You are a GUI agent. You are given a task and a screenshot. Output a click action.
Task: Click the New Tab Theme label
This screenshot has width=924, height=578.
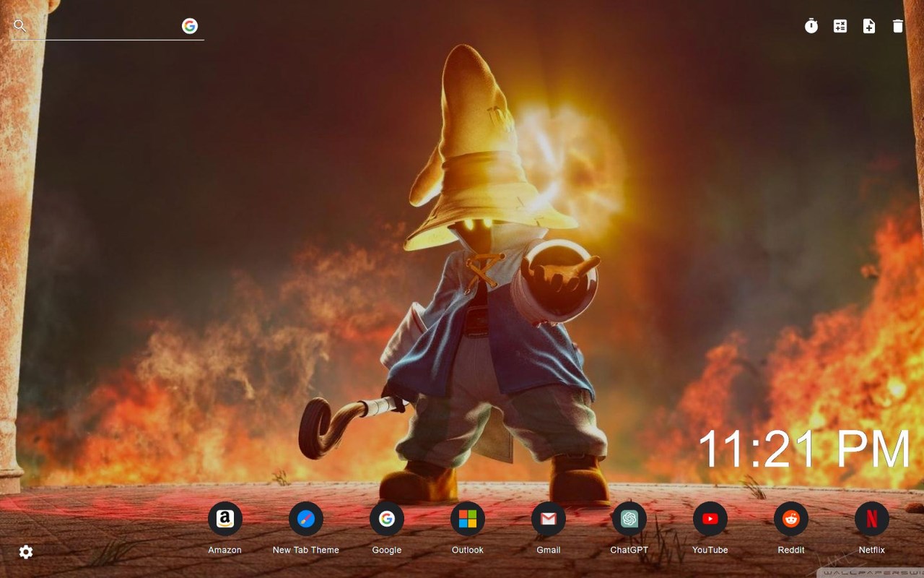point(306,550)
